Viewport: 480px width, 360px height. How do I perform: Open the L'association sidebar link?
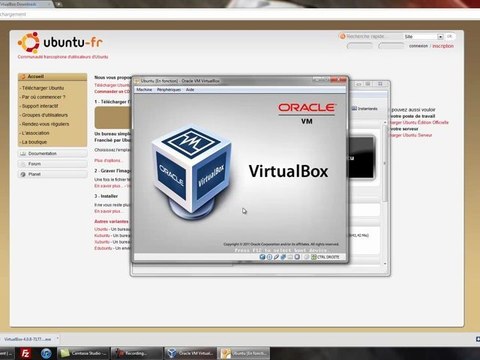[x=35, y=133]
